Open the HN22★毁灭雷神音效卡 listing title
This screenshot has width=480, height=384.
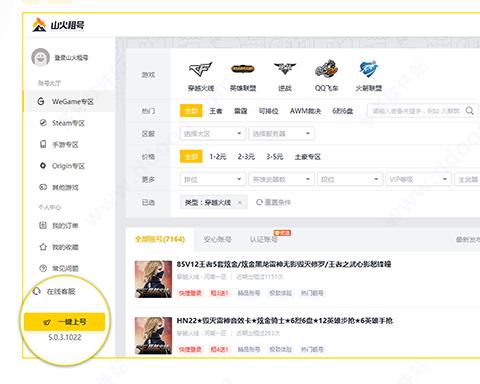tap(284, 321)
